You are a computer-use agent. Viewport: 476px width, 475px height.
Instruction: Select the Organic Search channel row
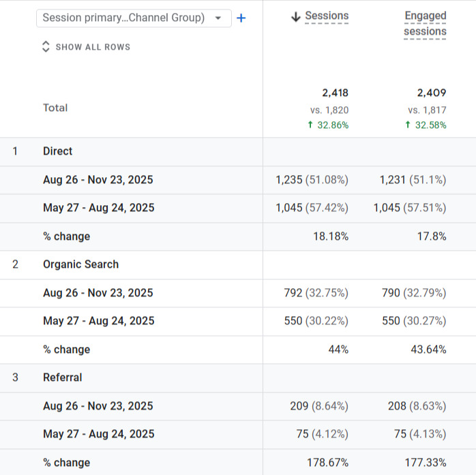[80, 264]
